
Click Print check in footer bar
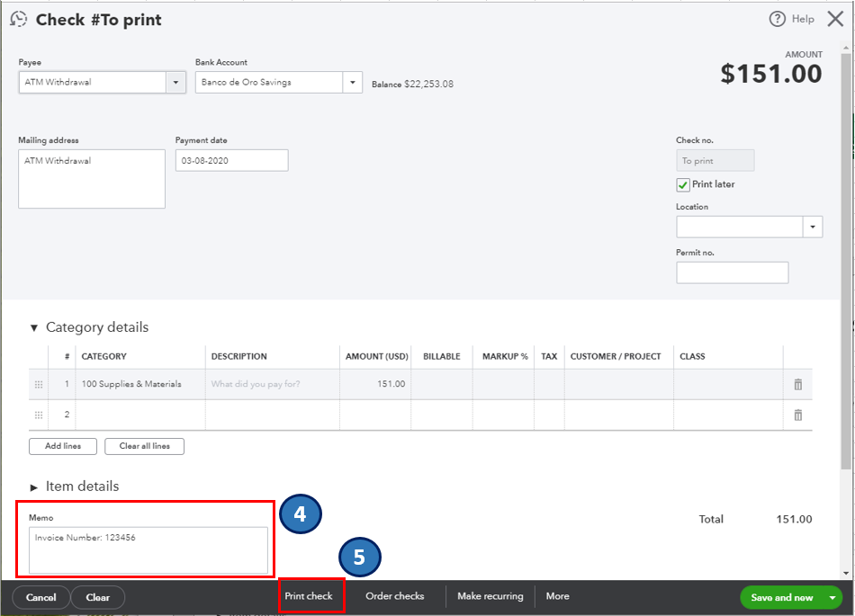pos(309,596)
